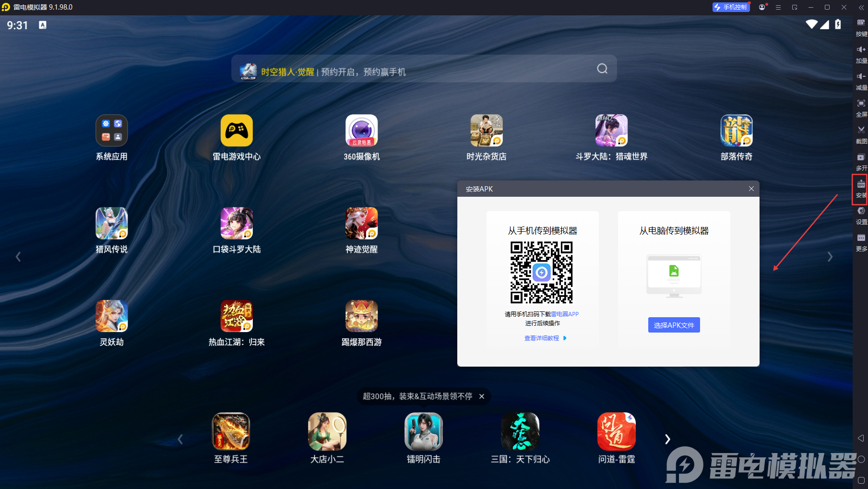This screenshot has width=868, height=489.
Task: Click the battery status icon
Action: click(838, 24)
